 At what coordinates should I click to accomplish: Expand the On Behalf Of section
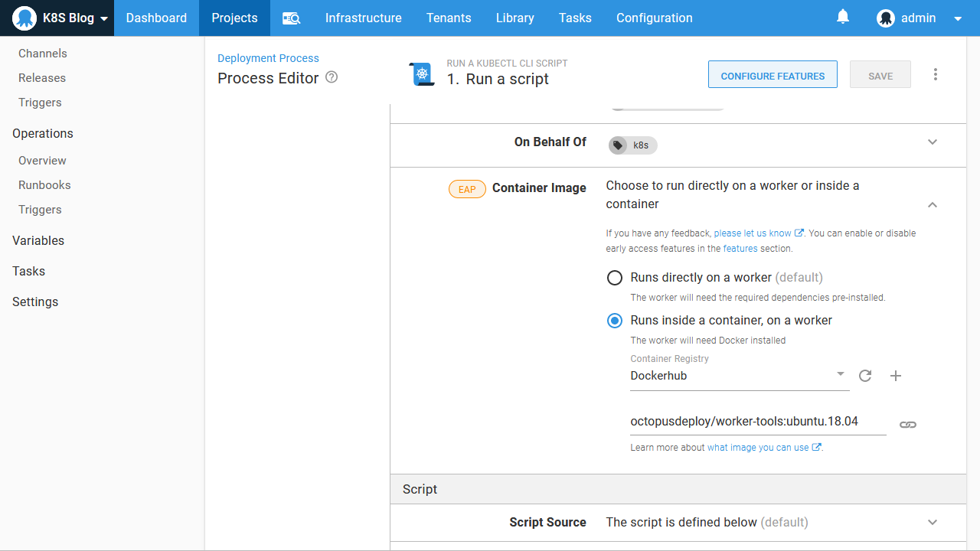pyautogui.click(x=932, y=142)
